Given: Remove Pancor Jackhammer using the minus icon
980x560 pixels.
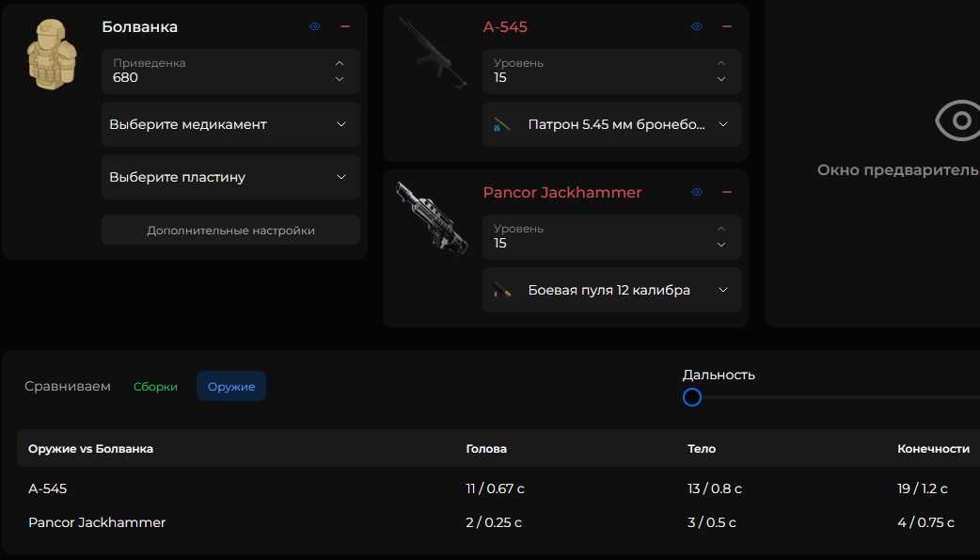Looking at the screenshot, I should pos(727,192).
